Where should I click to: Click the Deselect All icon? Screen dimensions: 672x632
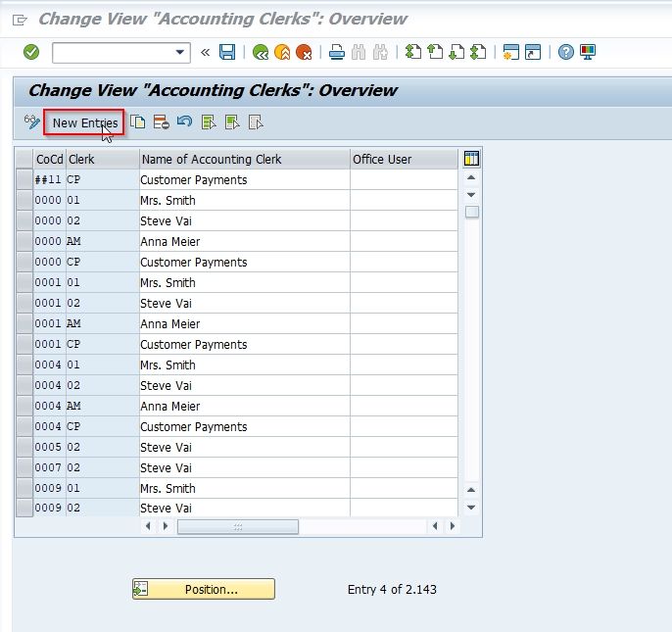click(256, 122)
